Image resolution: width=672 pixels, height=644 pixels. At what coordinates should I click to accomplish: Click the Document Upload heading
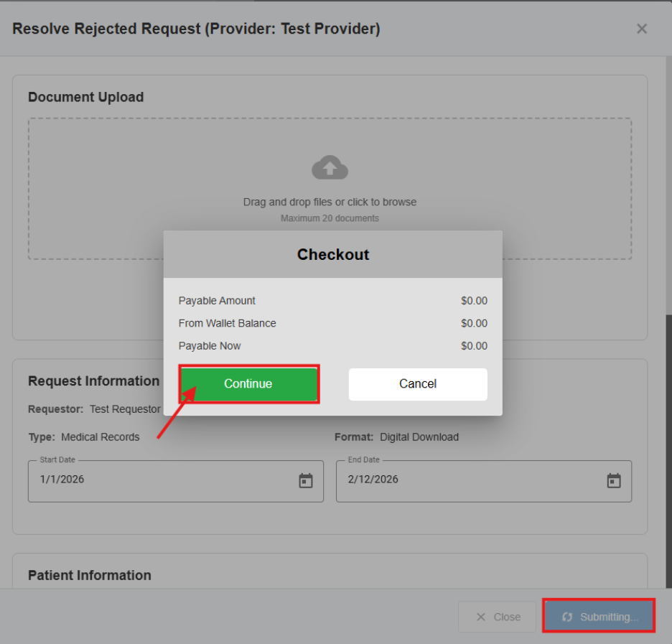click(86, 97)
